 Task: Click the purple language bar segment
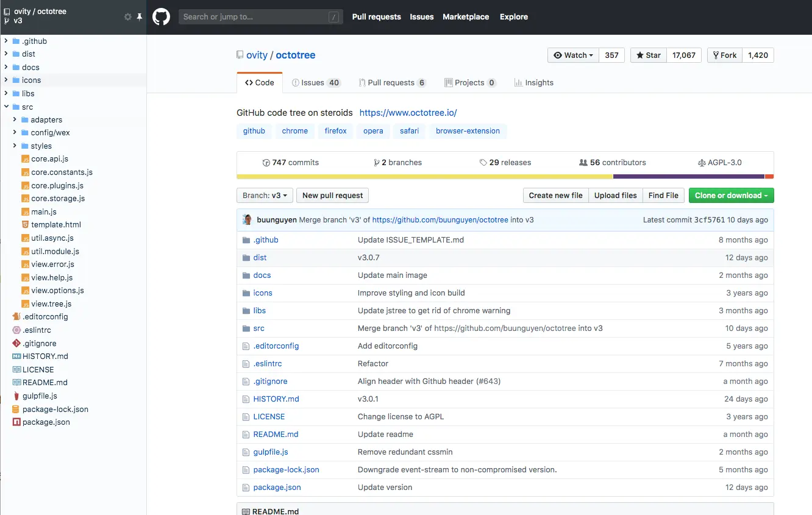coord(689,177)
